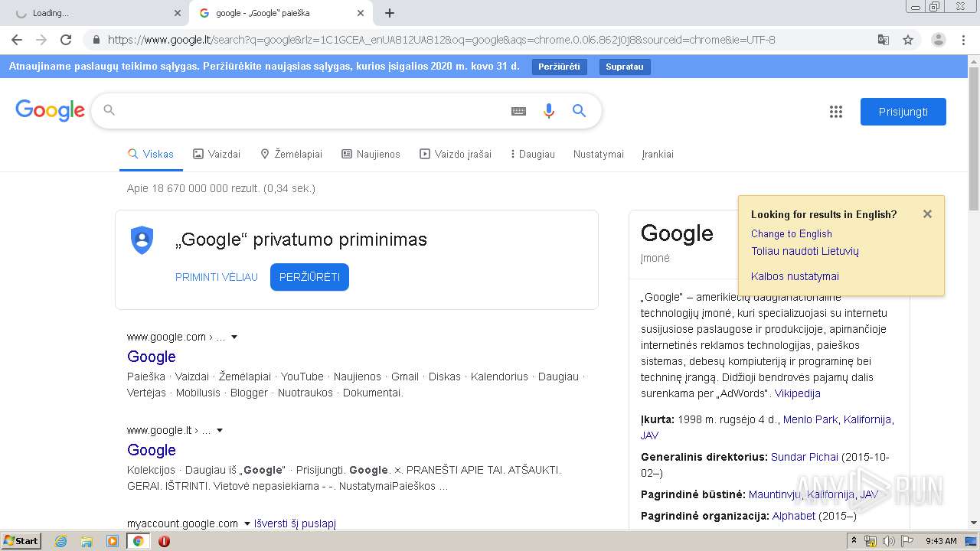Screen dimensions: 980x551
Task: Open Sundar Pichai link
Action: pos(805,457)
